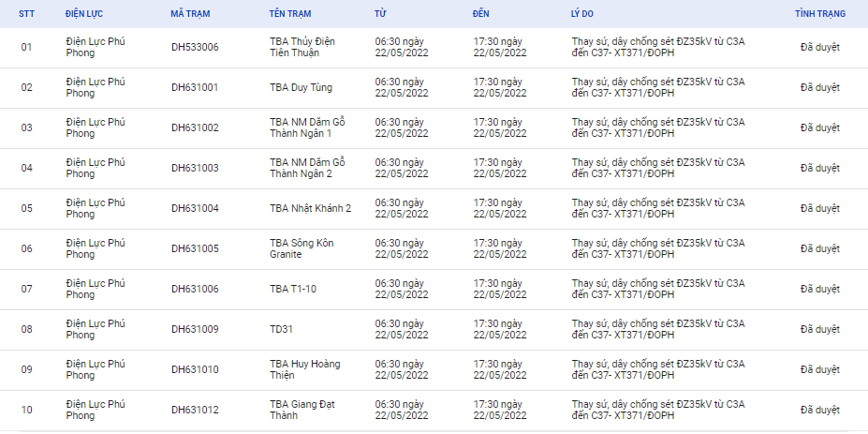Select the ĐIỆN LỰC column header
The width and height of the screenshot is (868, 434).
(x=84, y=14)
